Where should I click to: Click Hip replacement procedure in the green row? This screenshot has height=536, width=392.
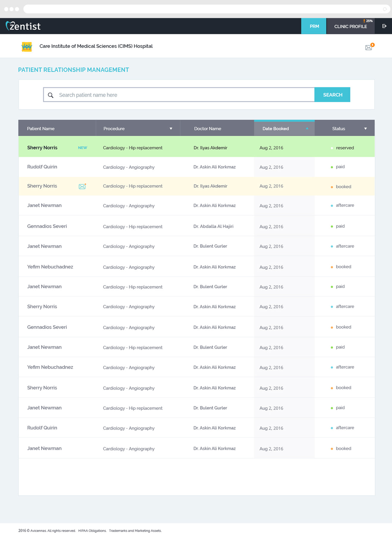coord(133,148)
